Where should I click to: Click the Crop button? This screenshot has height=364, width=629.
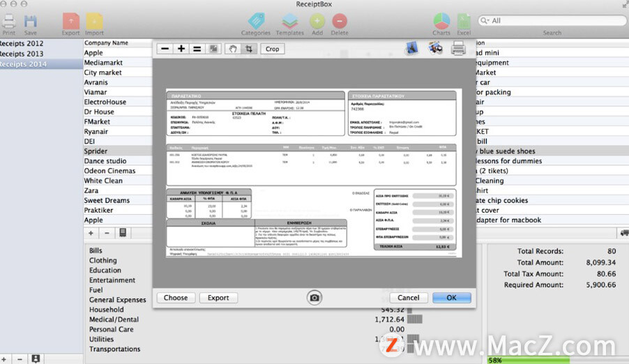[273, 49]
